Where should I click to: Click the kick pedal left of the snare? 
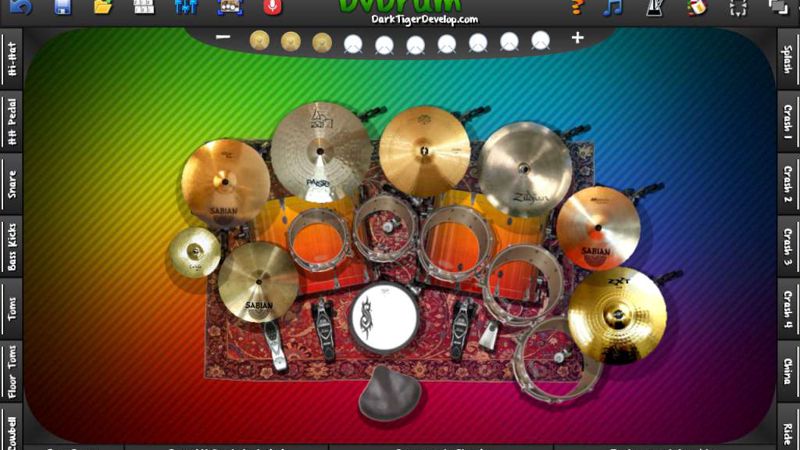pos(324,331)
